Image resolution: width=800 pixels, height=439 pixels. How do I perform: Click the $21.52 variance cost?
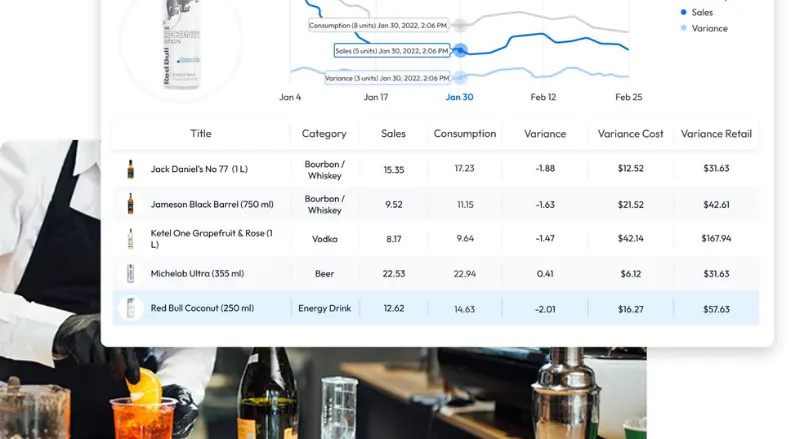631,205
